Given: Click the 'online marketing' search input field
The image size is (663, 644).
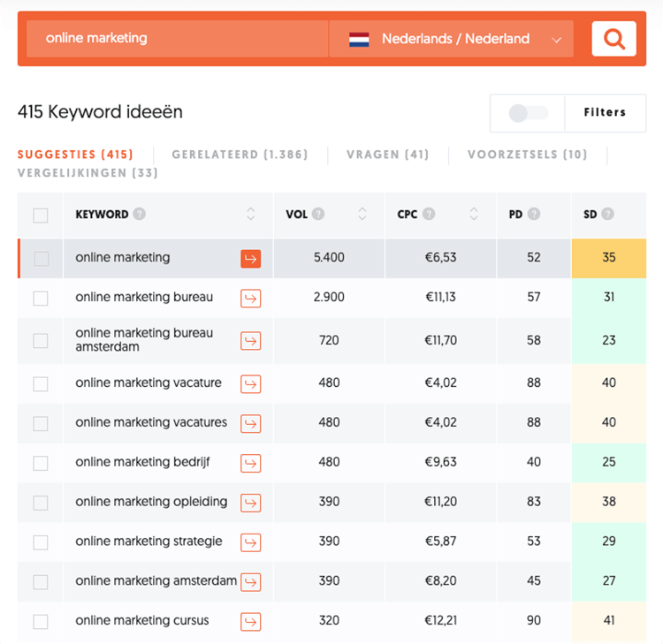Looking at the screenshot, I should tap(177, 39).
